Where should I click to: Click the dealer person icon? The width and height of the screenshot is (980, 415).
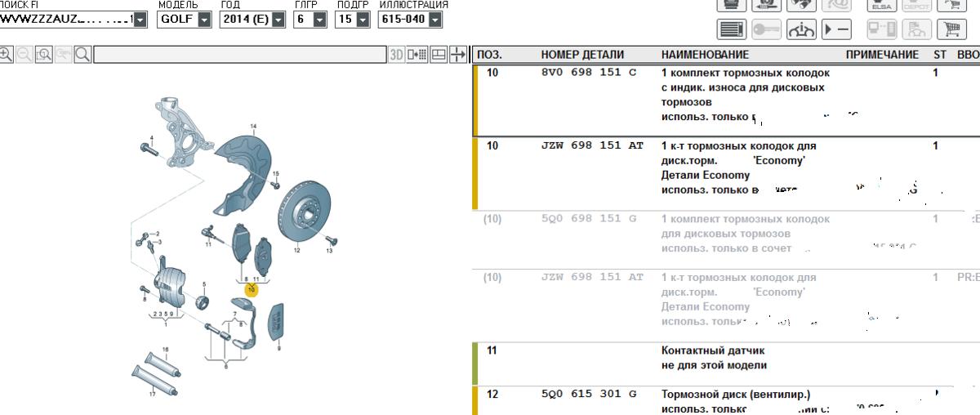pyautogui.click(x=917, y=30)
